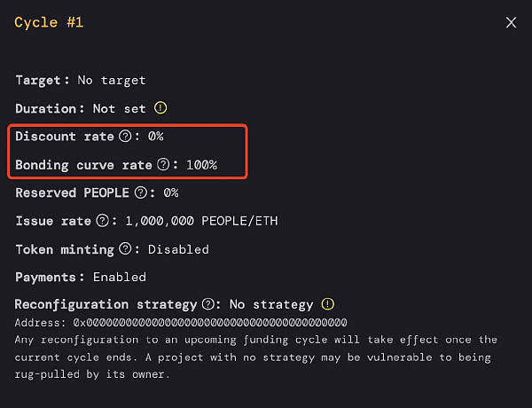Click the Payments Enabled status
532x408 pixels.
pos(120,277)
